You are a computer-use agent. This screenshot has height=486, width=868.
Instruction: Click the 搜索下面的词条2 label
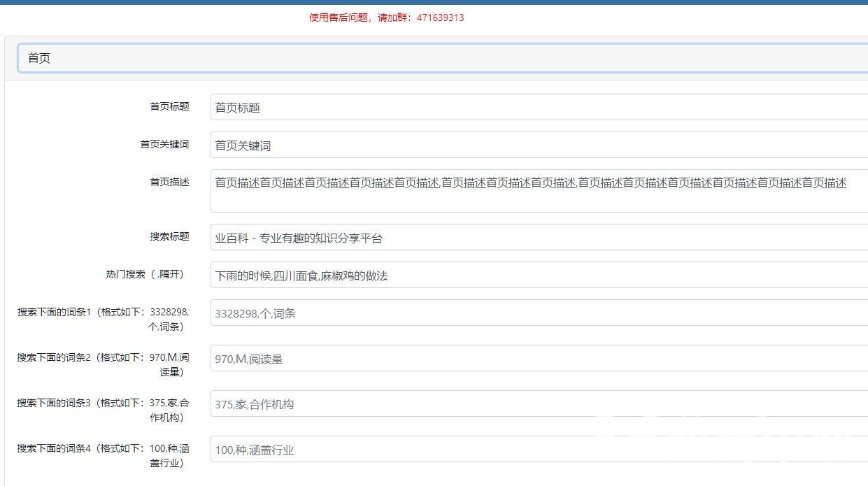point(103,364)
